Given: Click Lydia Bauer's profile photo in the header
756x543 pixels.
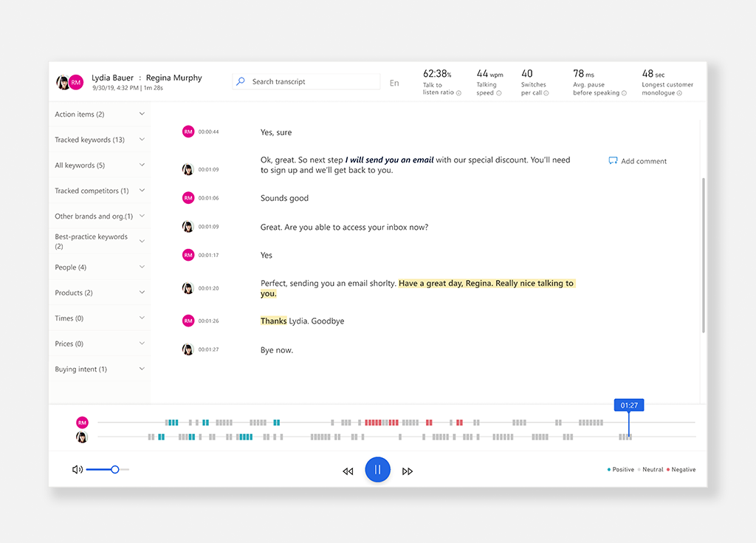Looking at the screenshot, I should 63,81.
